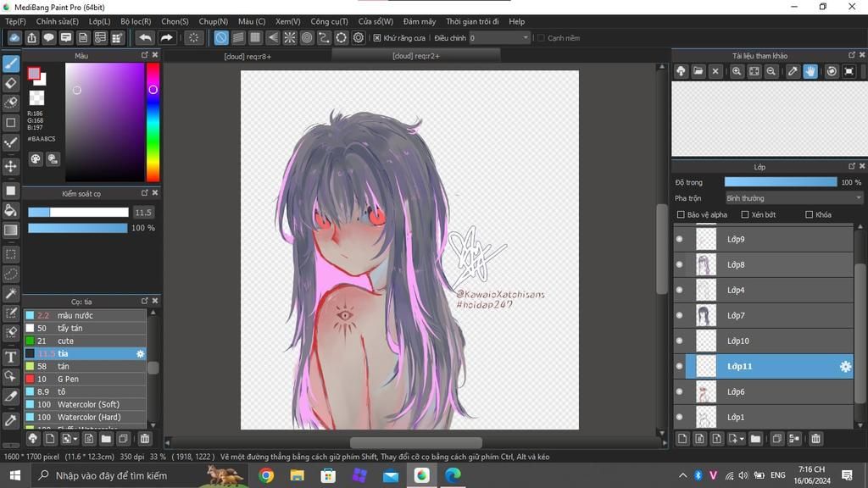Open Tệp(F) menu
This screenshot has height=488, width=868.
15,21
